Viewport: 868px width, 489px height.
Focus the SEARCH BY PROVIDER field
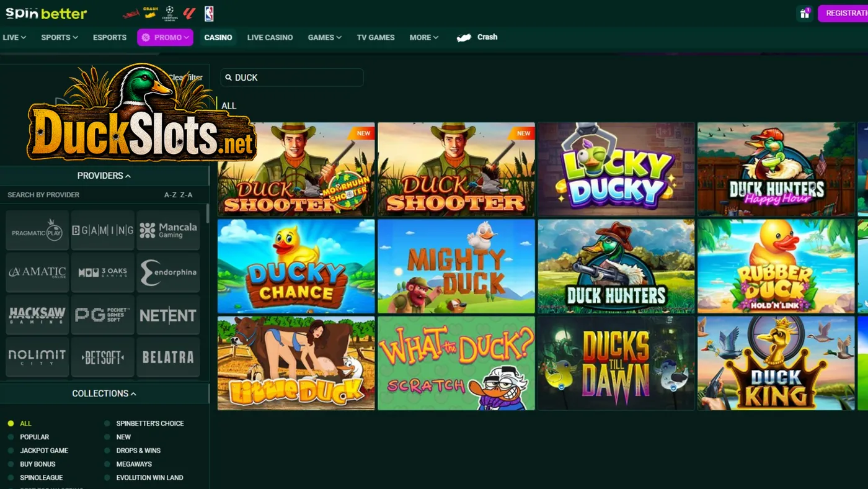pos(43,195)
